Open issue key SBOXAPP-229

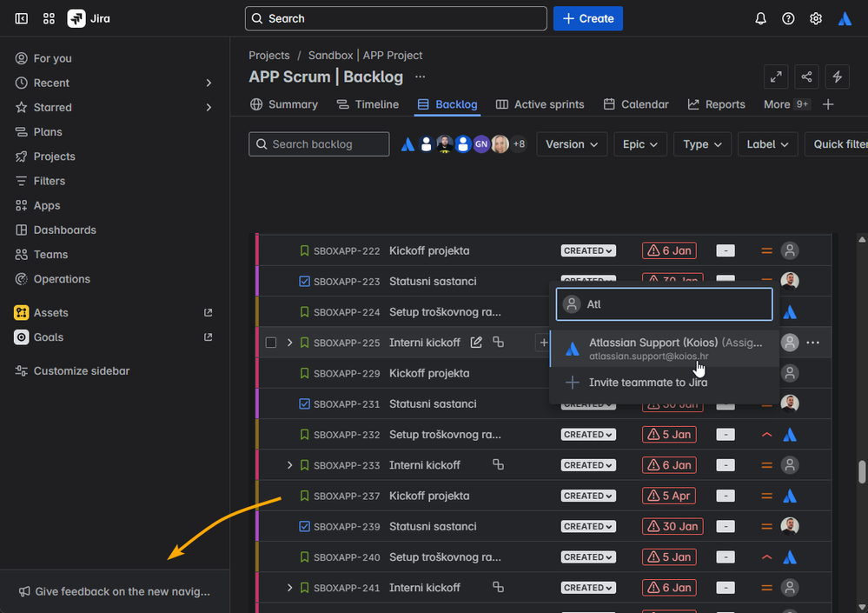pyautogui.click(x=347, y=373)
